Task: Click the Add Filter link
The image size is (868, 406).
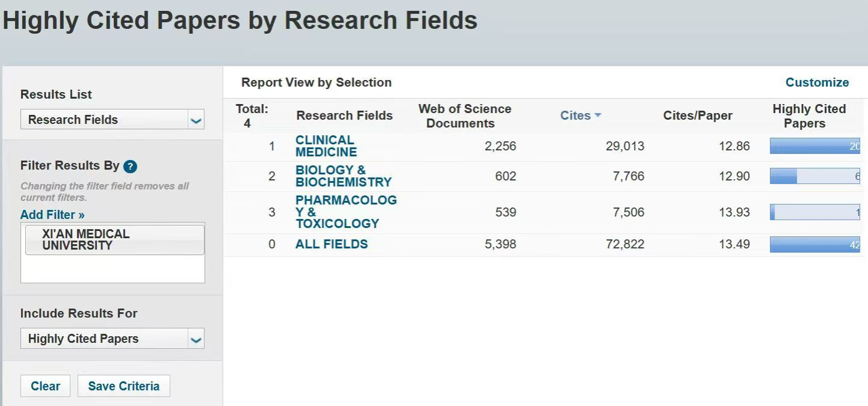Action: point(52,215)
